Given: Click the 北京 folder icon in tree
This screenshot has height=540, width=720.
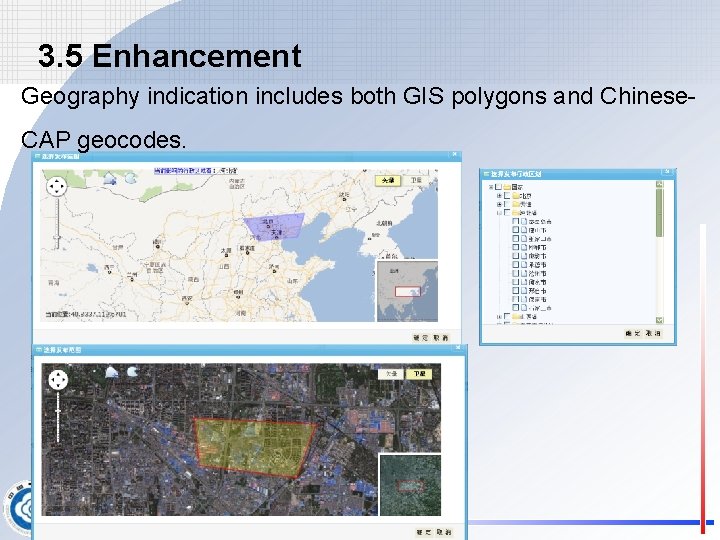Looking at the screenshot, I should [516, 196].
